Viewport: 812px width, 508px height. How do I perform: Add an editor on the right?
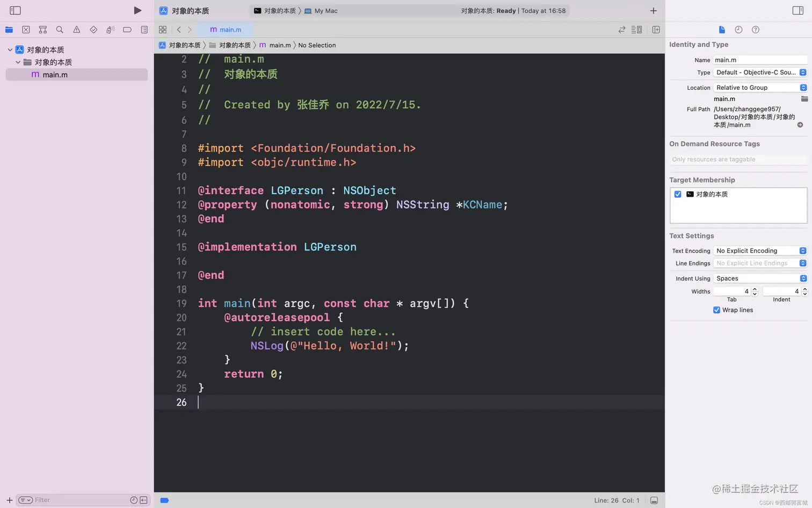(x=656, y=30)
